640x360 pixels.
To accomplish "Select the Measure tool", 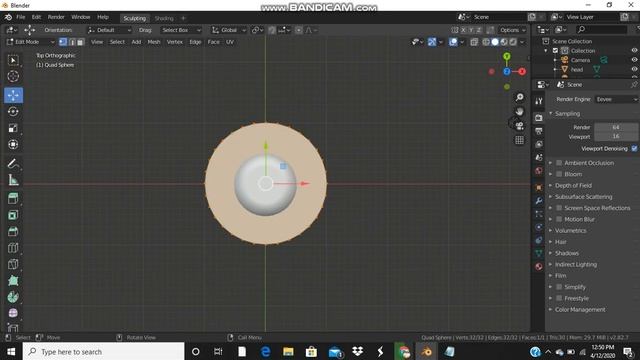I will coord(13,180).
